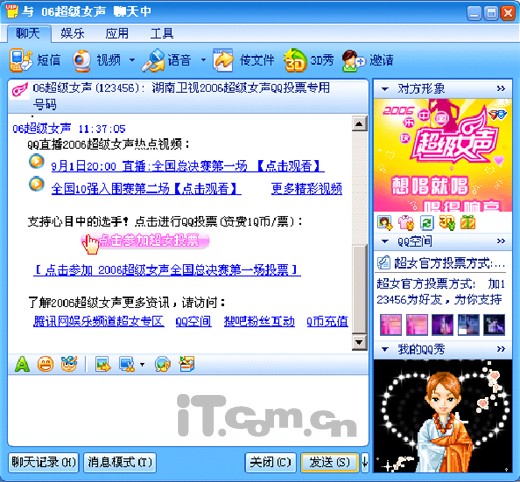Image resolution: width=520 pixels, height=482 pixels.
Task: Collapse the 对方形象 panel triangle
Action: pyautogui.click(x=385, y=89)
